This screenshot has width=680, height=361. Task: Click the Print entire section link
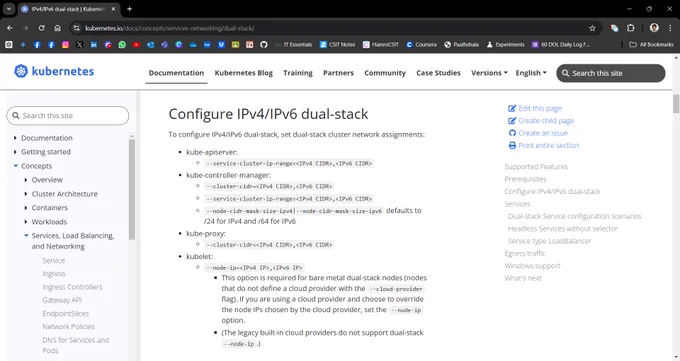click(x=549, y=145)
